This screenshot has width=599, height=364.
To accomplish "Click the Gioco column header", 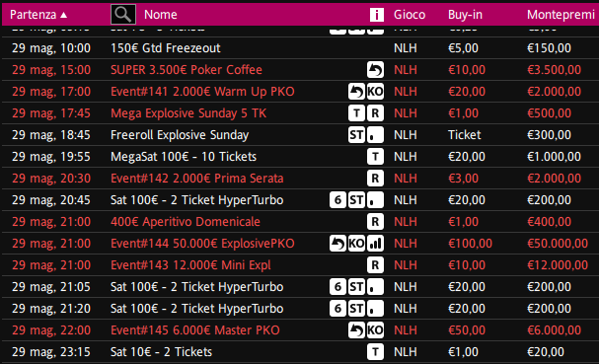I will coord(410,15).
